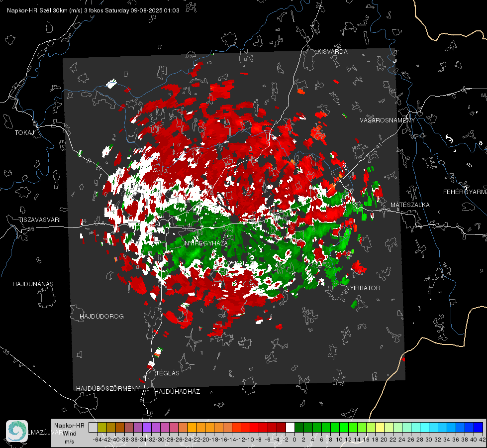Select the NYÍRBÁTOR town label
Screen dimensions: 487x448
(x=363, y=288)
